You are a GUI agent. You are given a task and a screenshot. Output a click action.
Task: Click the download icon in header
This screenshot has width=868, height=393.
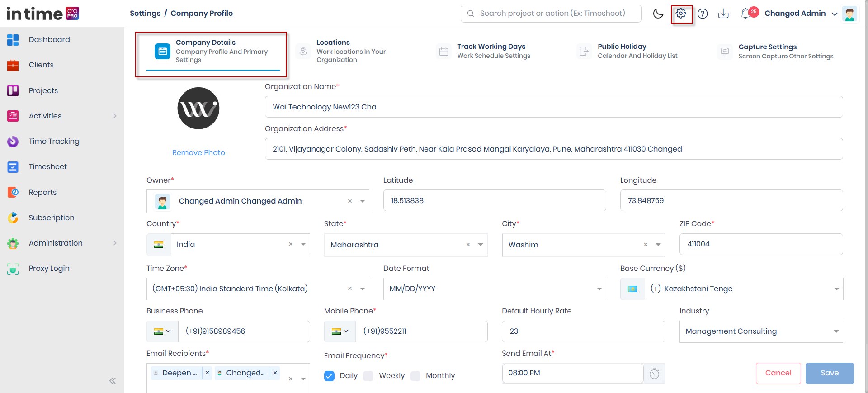pyautogui.click(x=723, y=14)
